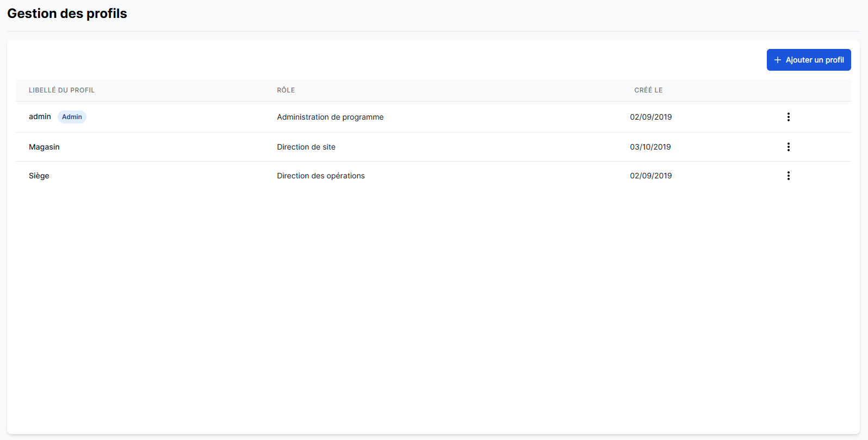Click the Siège row creation date
Image resolution: width=868 pixels, height=440 pixels.
tap(650, 176)
